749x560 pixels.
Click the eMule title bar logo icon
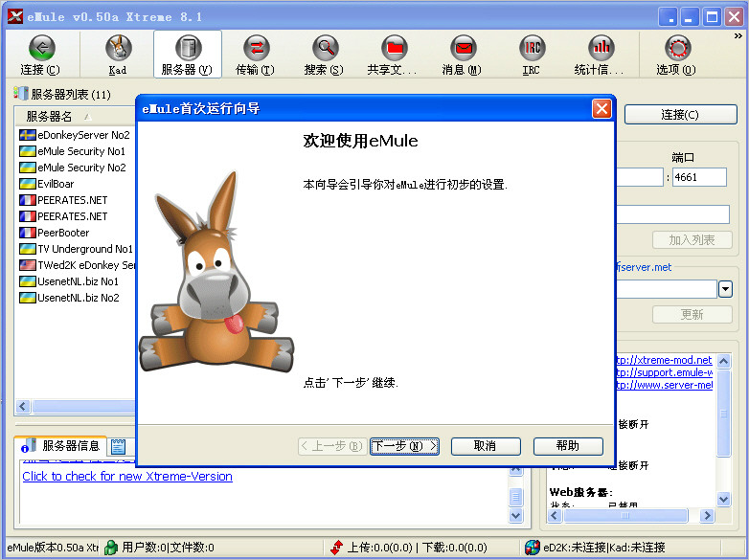15,16
